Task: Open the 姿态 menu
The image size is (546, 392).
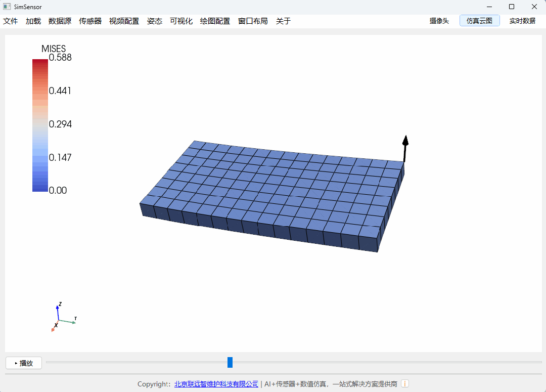Action: tap(154, 21)
